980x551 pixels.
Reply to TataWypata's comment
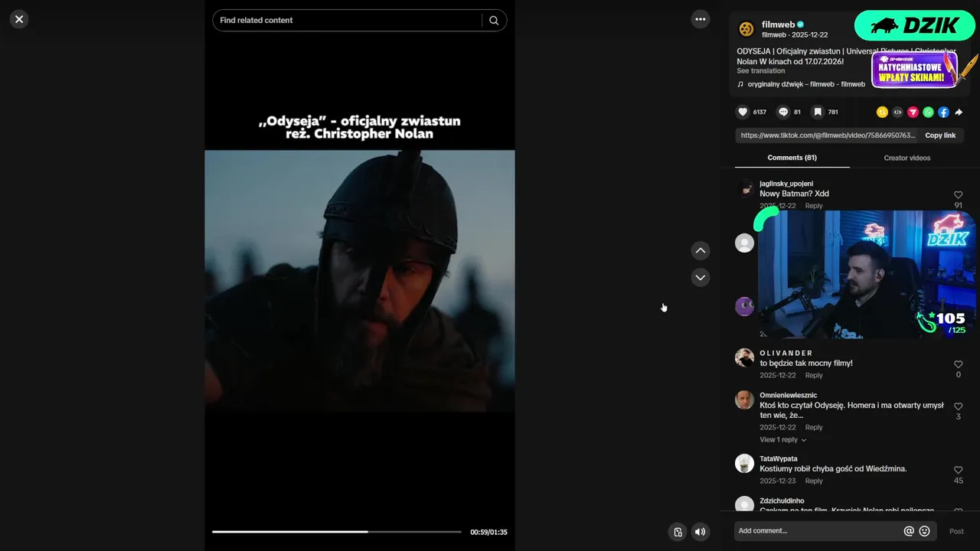(x=814, y=481)
